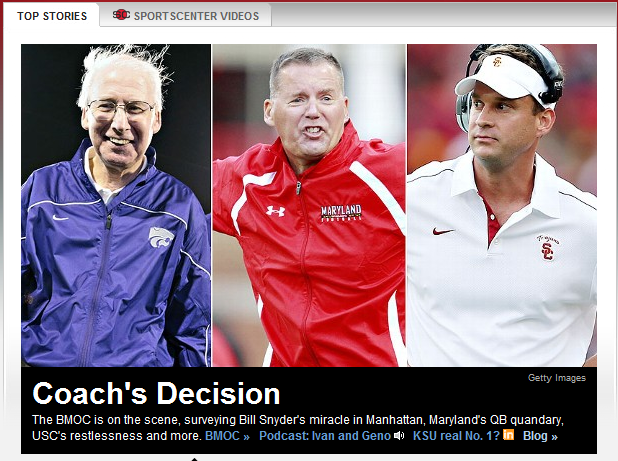
Task: Open the SportsCenter Videos tab
Action: pyautogui.click(x=185, y=16)
